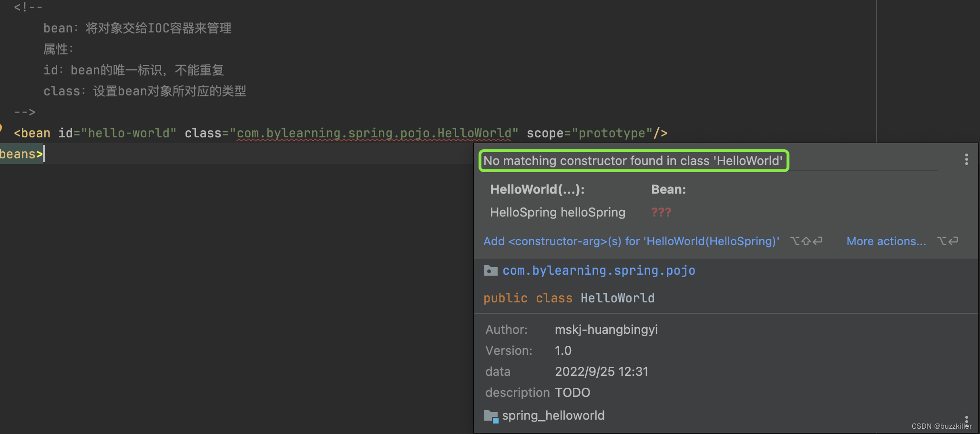980x434 pixels.
Task: Click the description value TODO
Action: (572, 393)
